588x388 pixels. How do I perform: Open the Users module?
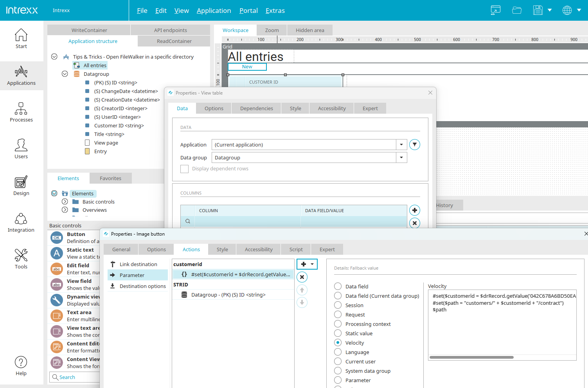click(x=21, y=149)
